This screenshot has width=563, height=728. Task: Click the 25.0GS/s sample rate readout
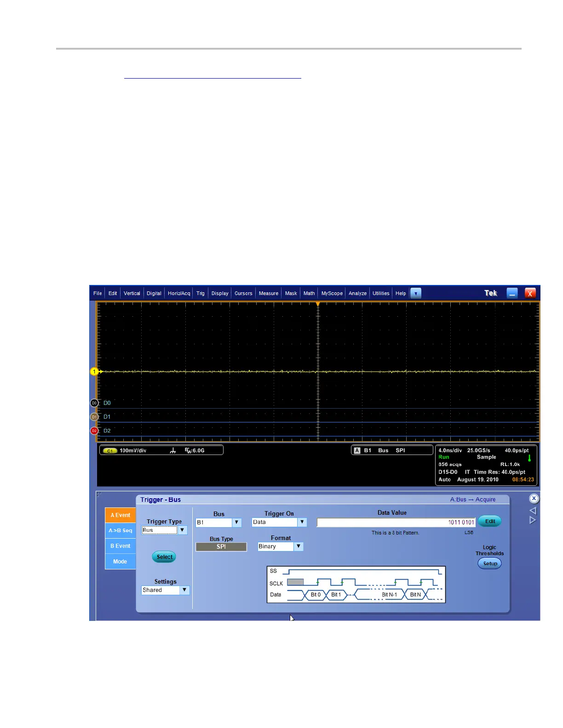tap(479, 450)
